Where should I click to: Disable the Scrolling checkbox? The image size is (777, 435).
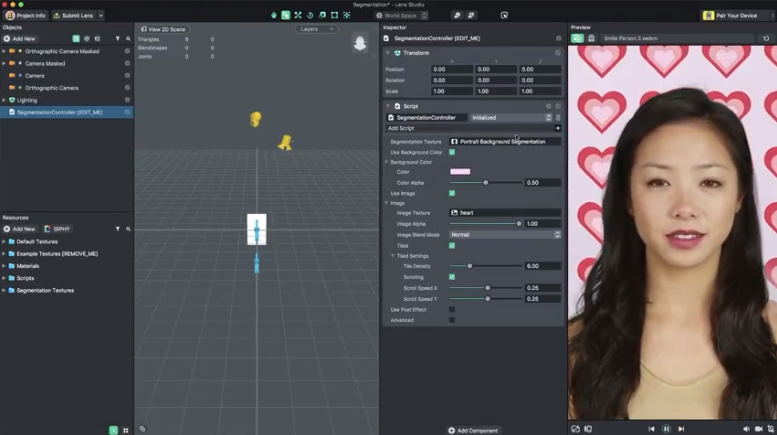coord(452,277)
